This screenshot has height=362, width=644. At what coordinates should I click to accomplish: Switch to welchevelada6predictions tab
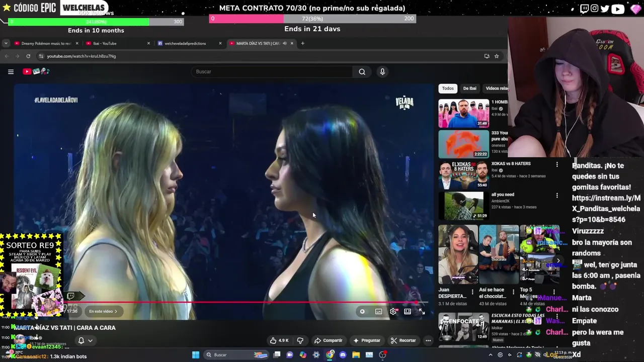point(190,43)
